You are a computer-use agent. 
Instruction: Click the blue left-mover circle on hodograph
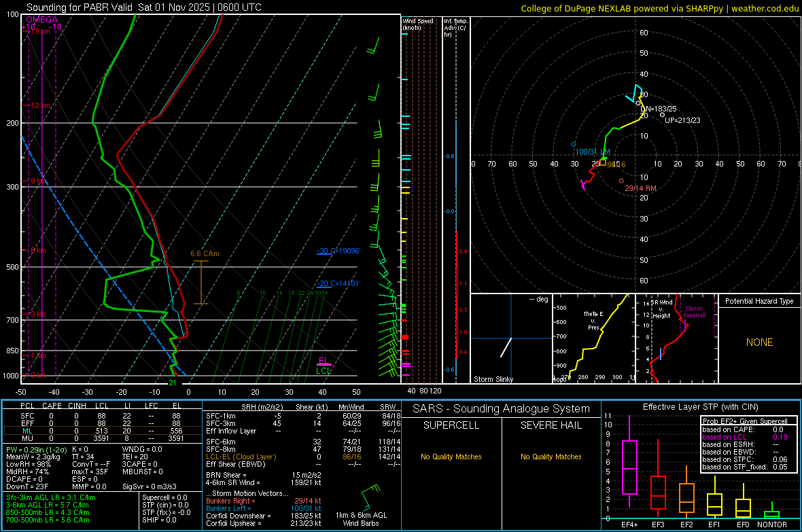pyautogui.click(x=574, y=144)
